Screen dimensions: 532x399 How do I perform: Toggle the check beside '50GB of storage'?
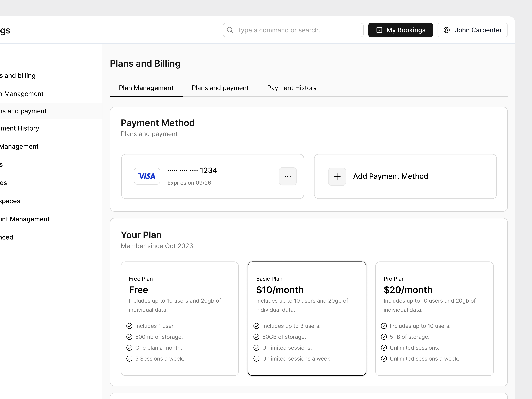(256, 337)
